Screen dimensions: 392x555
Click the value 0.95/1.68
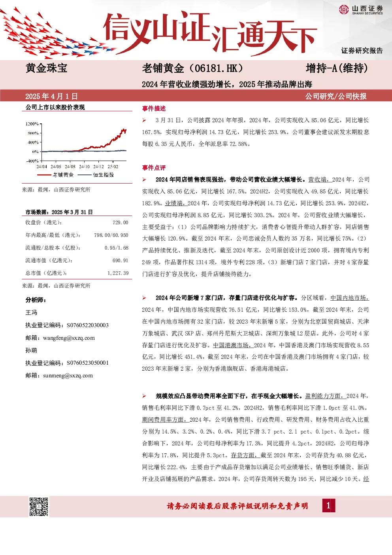pyautogui.click(x=117, y=248)
